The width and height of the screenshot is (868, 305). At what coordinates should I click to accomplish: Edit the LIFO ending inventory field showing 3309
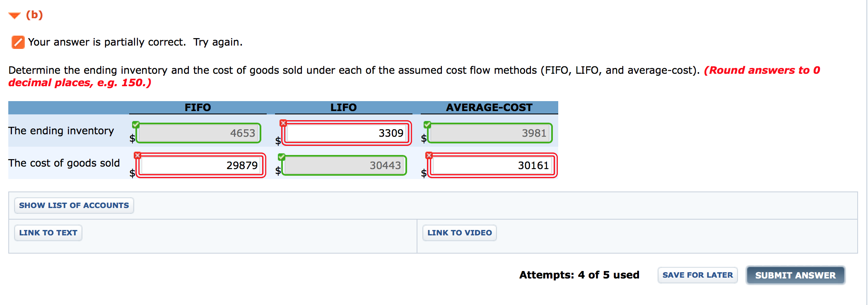[346, 133]
